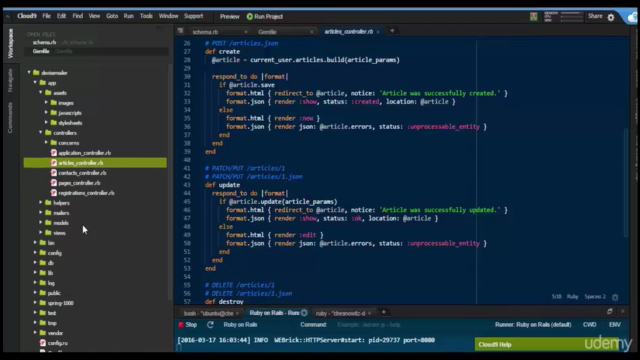
Task: Click the Share button
Action: click(595, 16)
